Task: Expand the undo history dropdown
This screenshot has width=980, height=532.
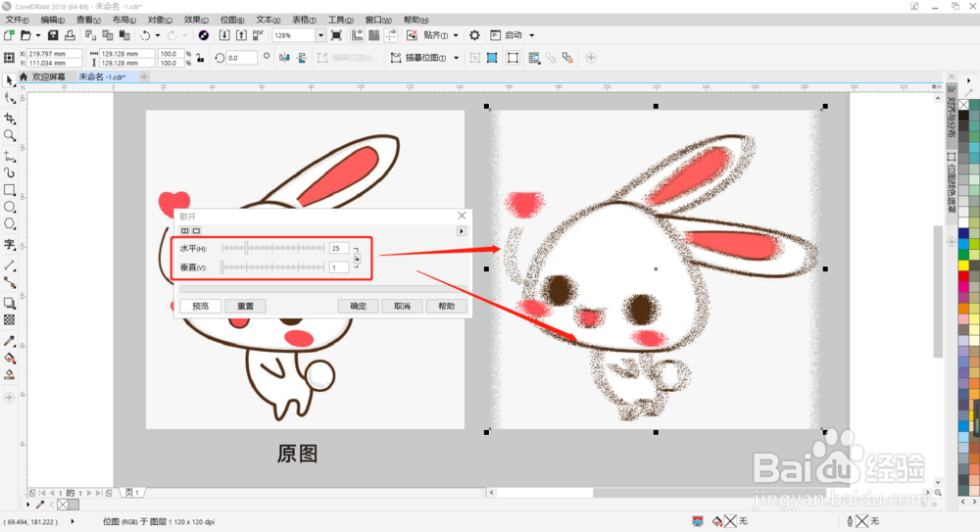Action: click(158, 35)
